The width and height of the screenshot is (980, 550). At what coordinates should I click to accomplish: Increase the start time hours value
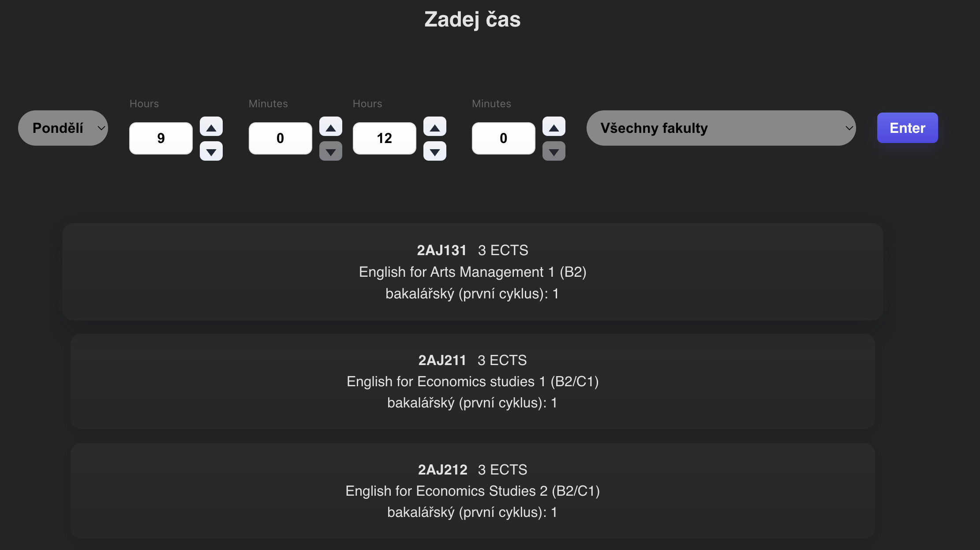[211, 127]
